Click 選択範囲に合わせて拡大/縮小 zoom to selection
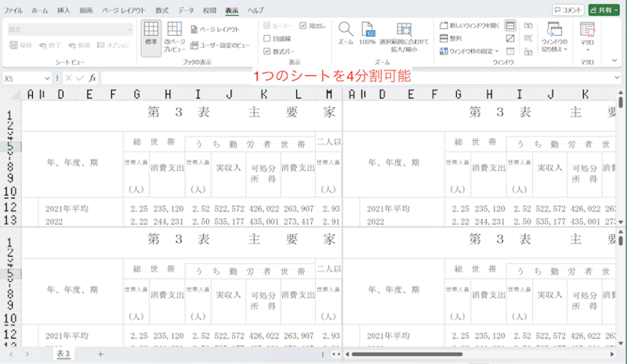This screenshot has height=364, width=627. (x=404, y=37)
